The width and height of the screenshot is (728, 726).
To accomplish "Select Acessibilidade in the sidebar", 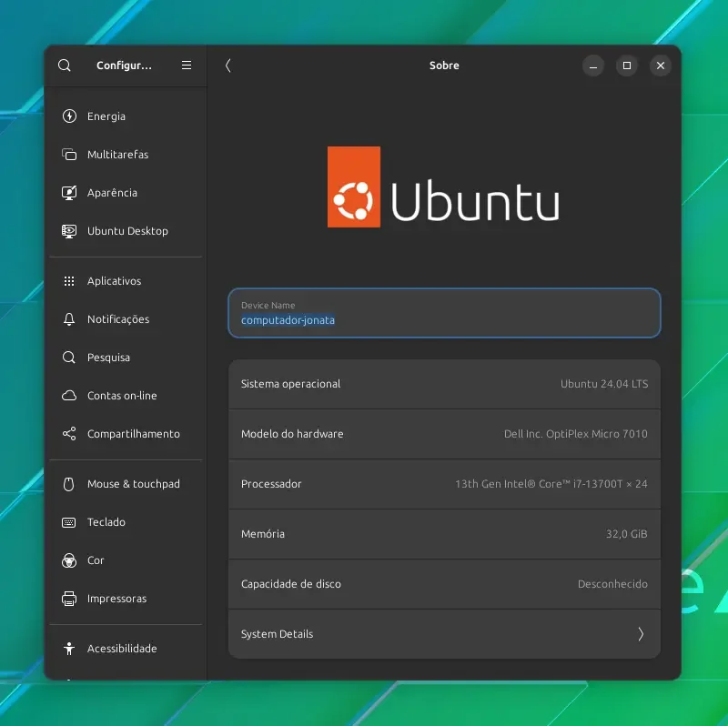I will [x=126, y=649].
